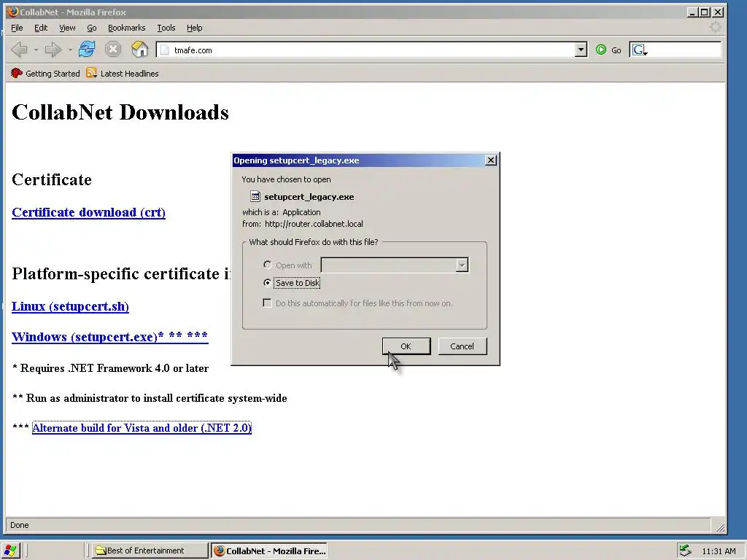Click the setupcert_legacy.exe file icon in the dialog

click(255, 196)
